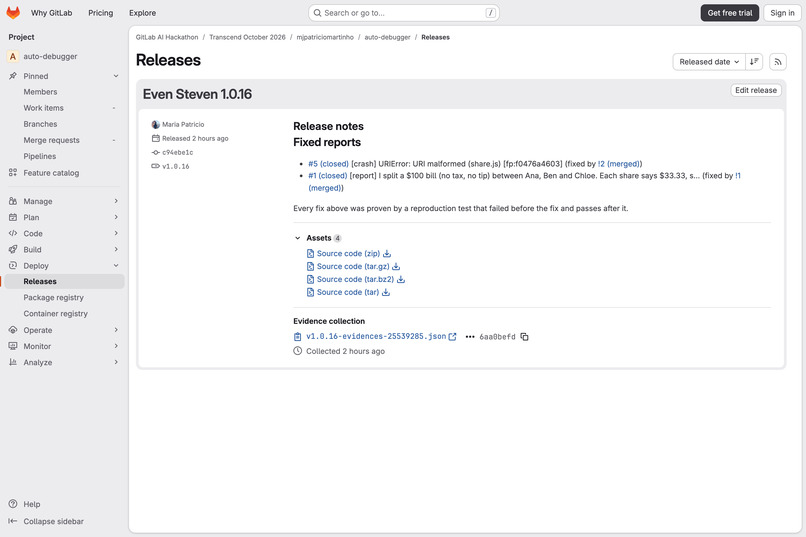The height and width of the screenshot is (537, 806).
Task: Click the auto-debugger project avatar
Action: click(x=13, y=57)
